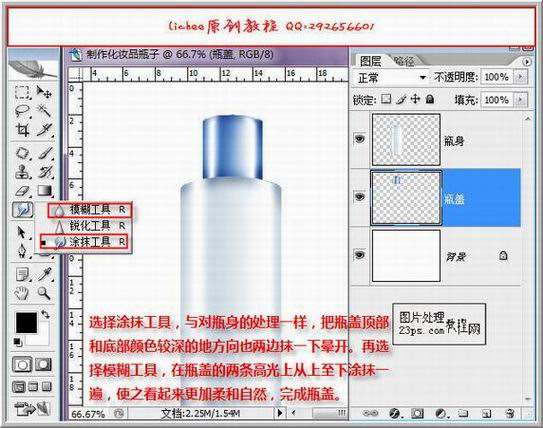Switch to Standard editing mode
543x428 pixels.
pyautogui.click(x=22, y=364)
